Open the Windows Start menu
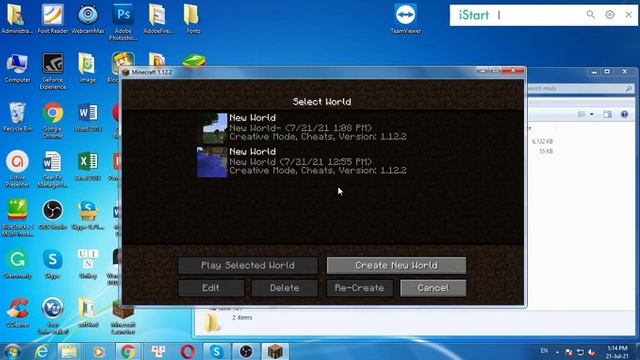This screenshot has width=640, height=360. coord(12,351)
